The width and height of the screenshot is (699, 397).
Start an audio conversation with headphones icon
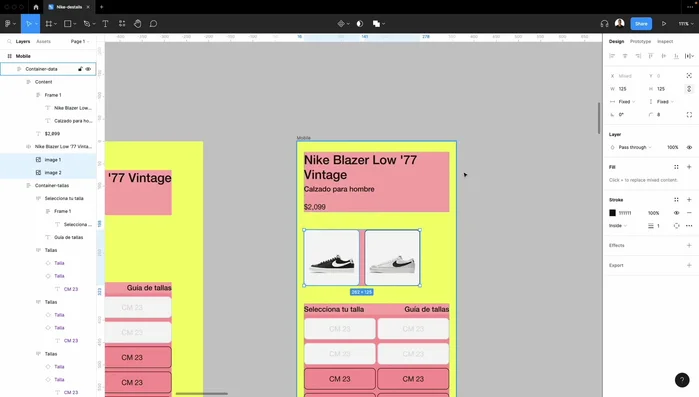604,24
